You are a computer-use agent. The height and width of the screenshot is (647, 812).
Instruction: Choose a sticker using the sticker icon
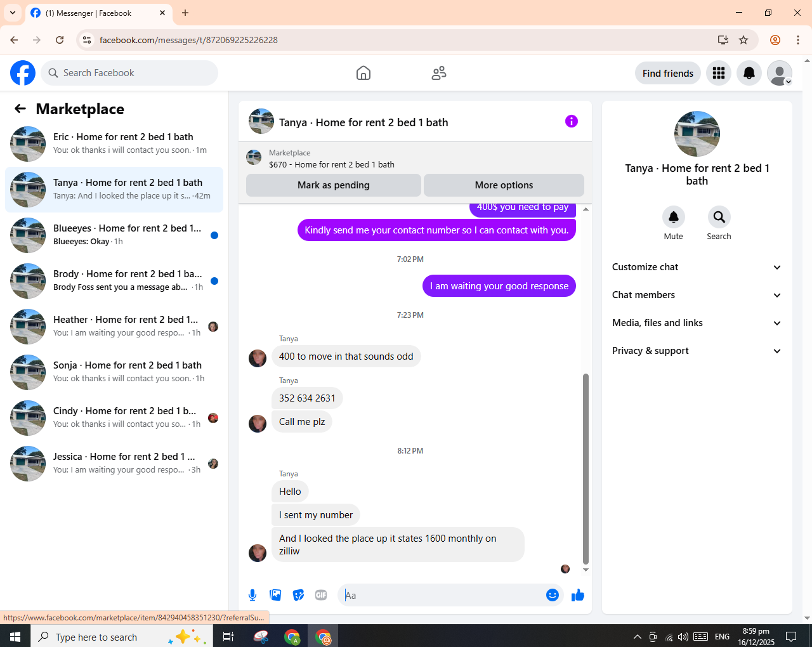pyautogui.click(x=298, y=595)
